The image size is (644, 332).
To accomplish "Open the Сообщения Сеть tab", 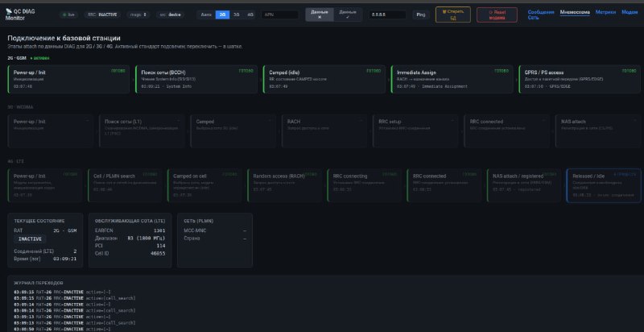I will click(x=541, y=15).
